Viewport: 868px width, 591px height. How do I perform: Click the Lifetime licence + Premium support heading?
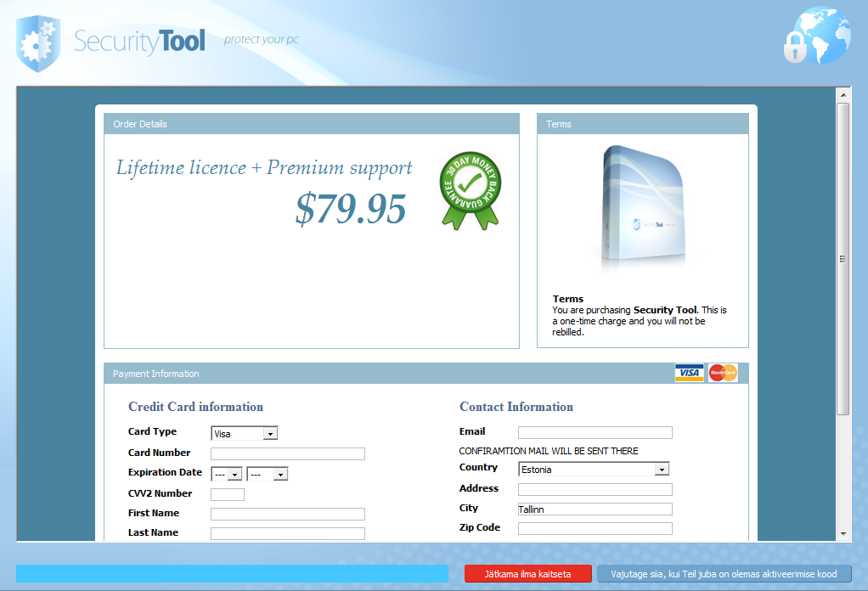264,167
